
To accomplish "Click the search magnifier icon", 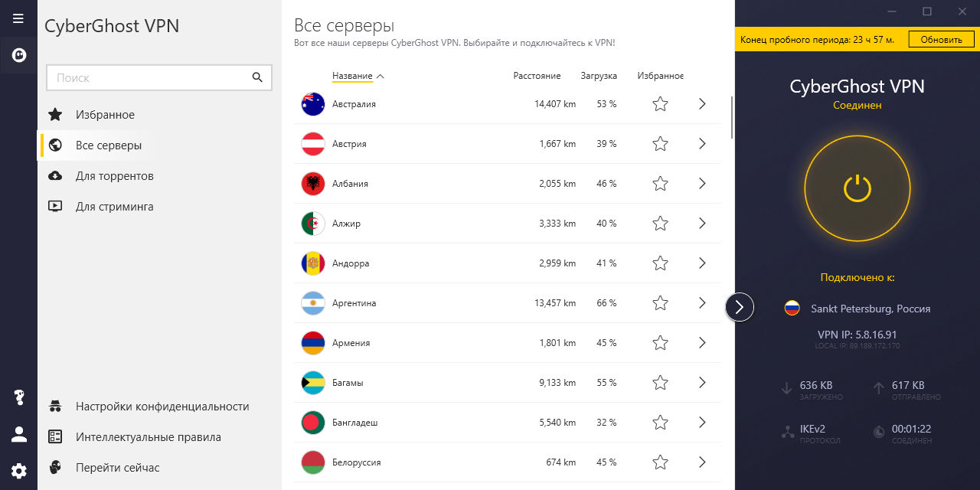I will pyautogui.click(x=257, y=77).
